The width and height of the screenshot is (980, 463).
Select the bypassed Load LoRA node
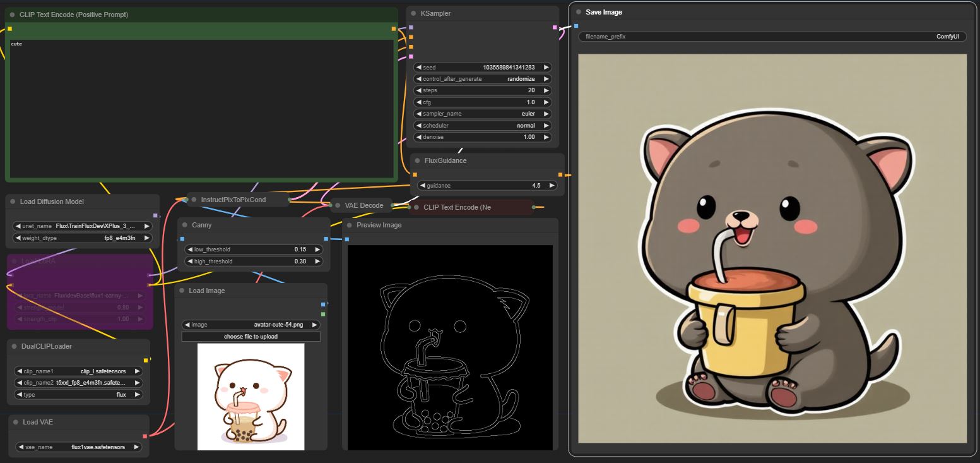[80, 292]
